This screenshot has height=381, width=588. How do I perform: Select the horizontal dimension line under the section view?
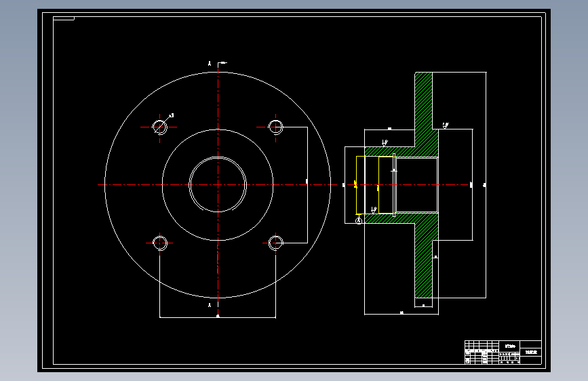coord(401,315)
